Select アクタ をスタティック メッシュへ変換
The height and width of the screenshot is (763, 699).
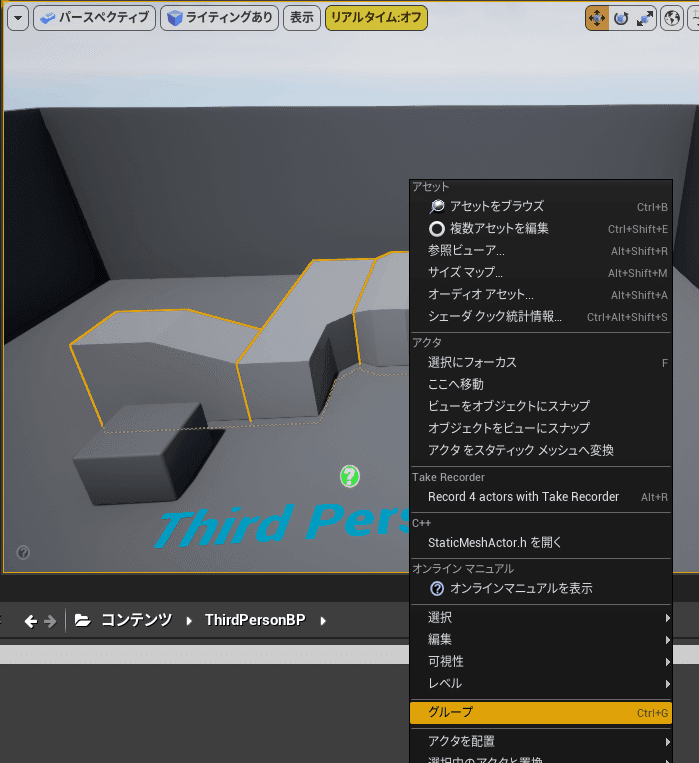coord(541,451)
